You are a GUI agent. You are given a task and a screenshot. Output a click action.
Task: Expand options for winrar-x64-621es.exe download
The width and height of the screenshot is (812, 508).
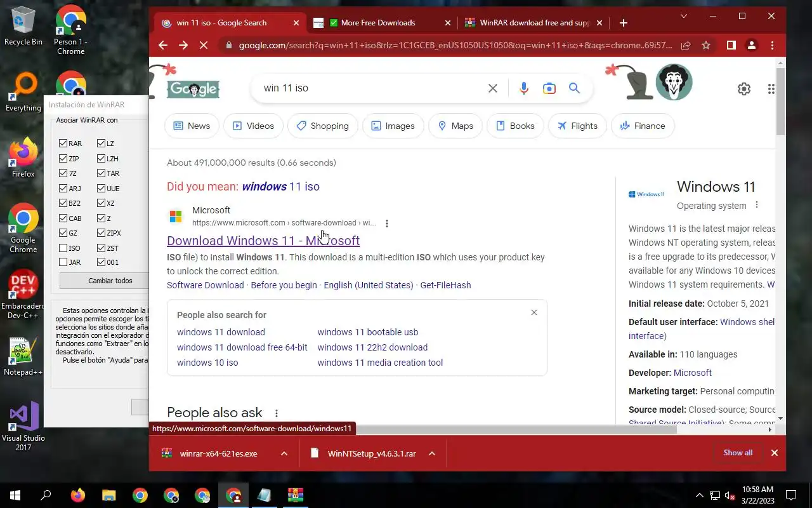pyautogui.click(x=284, y=453)
